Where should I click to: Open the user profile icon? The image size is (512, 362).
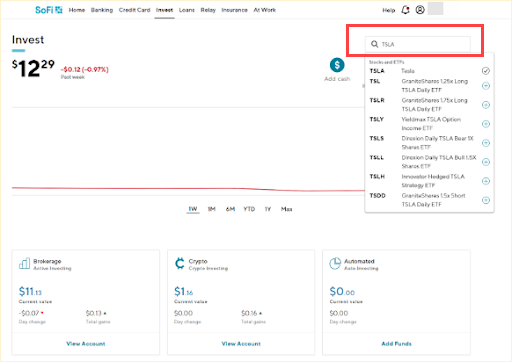click(x=420, y=10)
